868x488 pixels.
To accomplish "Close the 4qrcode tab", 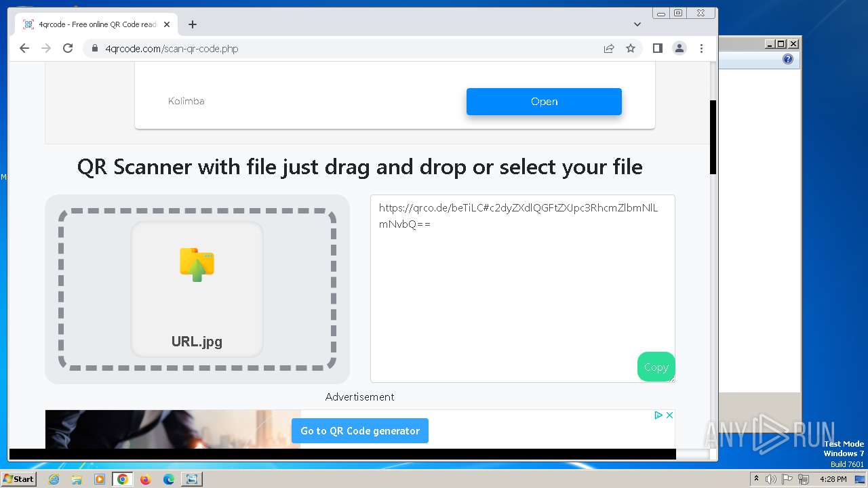I will 167,24.
